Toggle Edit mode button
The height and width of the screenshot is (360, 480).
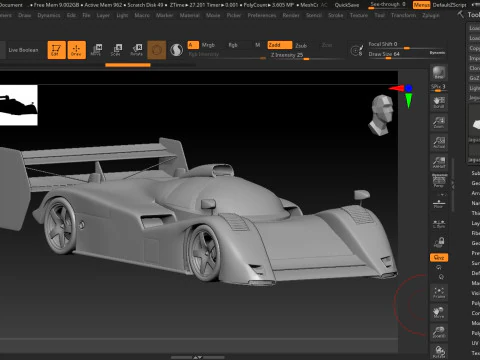coord(57,50)
